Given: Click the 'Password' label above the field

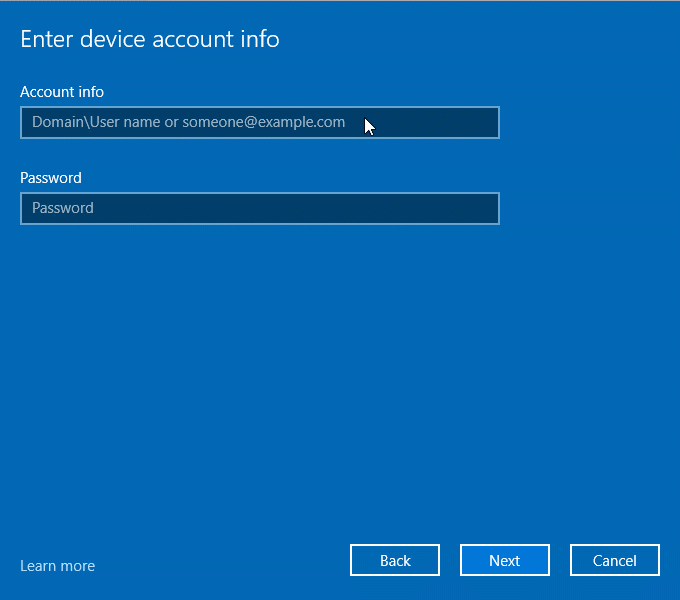Looking at the screenshot, I should (51, 178).
